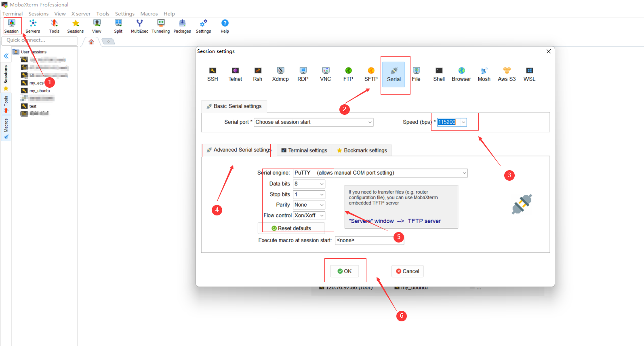Switch to Bookmark settings tab
644x346 pixels.
[362, 150]
